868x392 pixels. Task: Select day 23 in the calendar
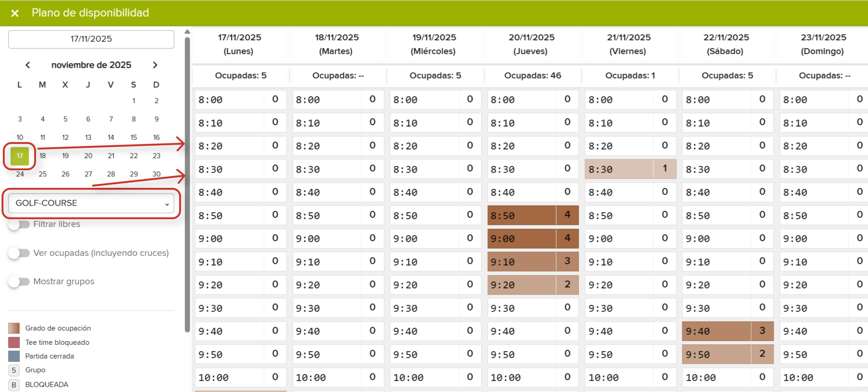[x=156, y=156]
